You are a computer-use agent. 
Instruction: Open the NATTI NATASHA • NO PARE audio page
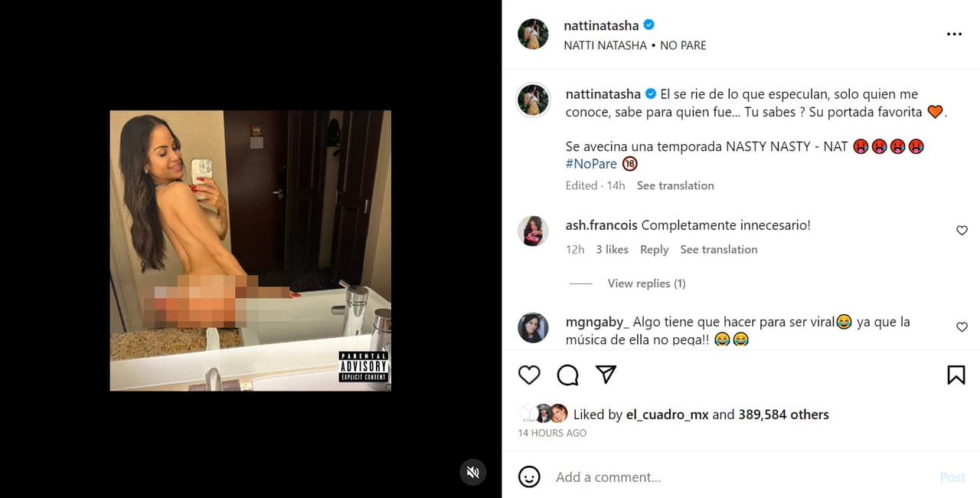[x=635, y=45]
